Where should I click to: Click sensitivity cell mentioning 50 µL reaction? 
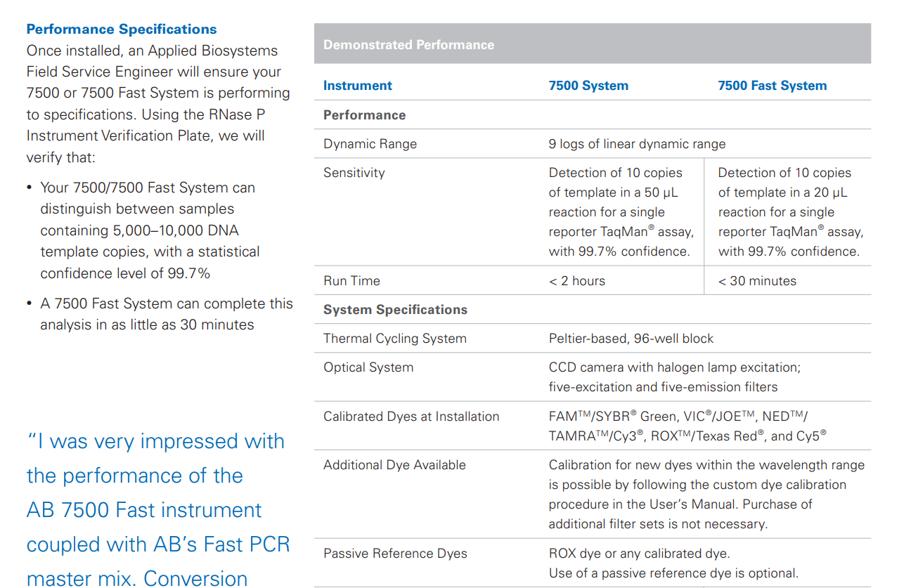tap(621, 211)
